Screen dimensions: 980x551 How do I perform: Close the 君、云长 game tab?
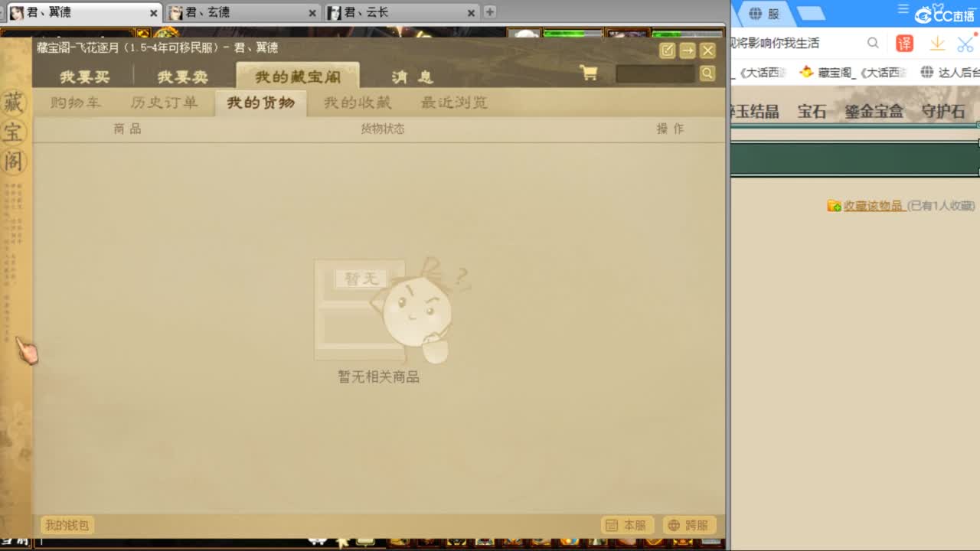coord(471,13)
